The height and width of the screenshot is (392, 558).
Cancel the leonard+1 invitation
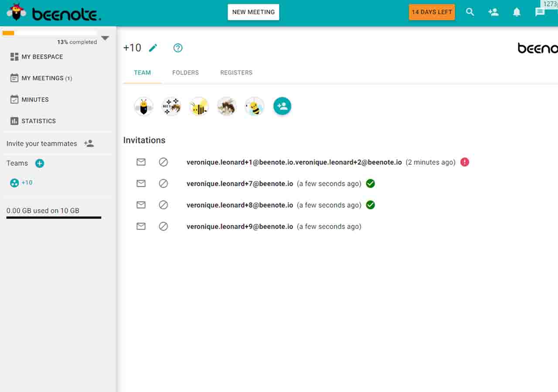click(x=163, y=162)
